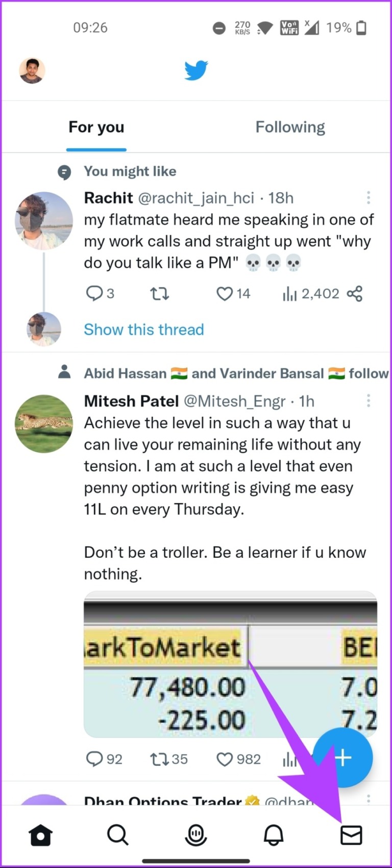Open your profile picture at top left

pyautogui.click(x=32, y=71)
